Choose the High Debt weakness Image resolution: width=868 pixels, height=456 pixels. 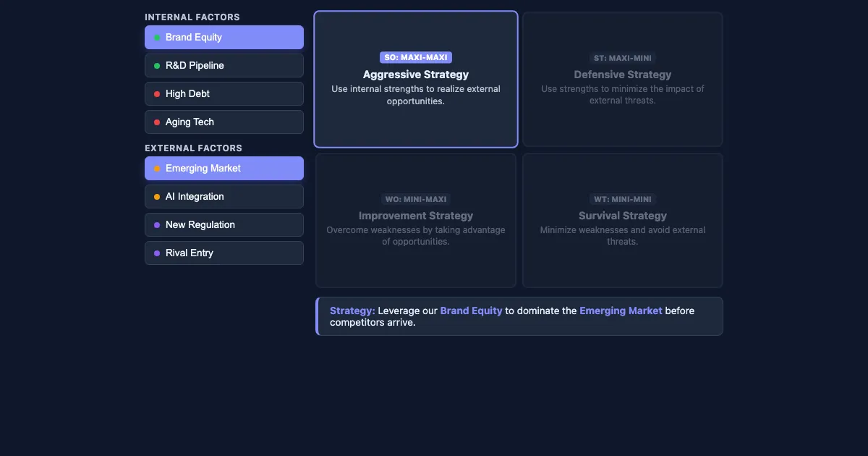coord(224,93)
